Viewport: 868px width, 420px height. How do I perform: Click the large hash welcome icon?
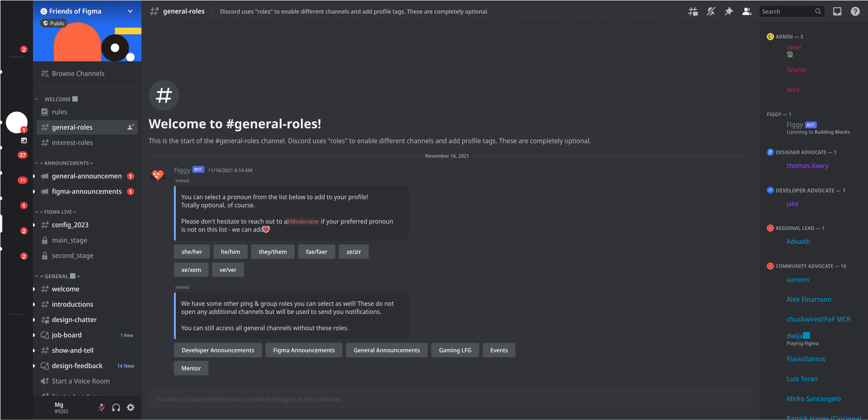(x=164, y=95)
